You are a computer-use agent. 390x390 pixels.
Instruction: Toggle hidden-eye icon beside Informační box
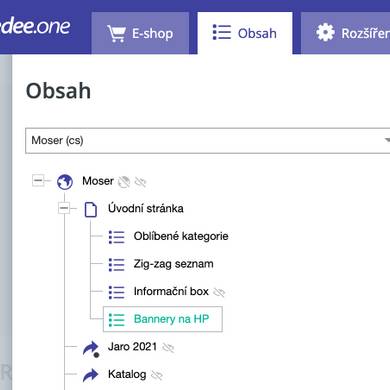pos(219,292)
